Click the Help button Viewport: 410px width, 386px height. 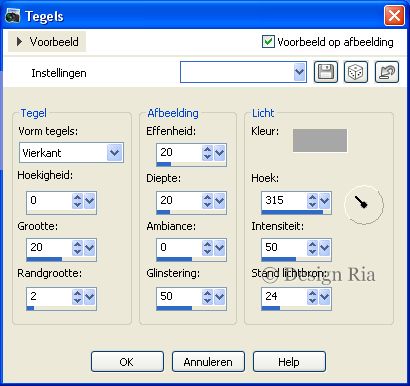[289, 362]
